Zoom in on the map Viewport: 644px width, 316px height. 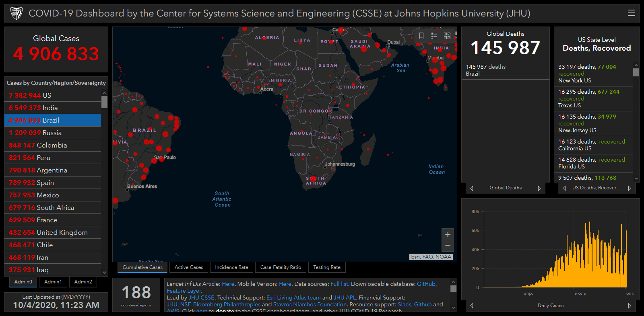tap(448, 234)
